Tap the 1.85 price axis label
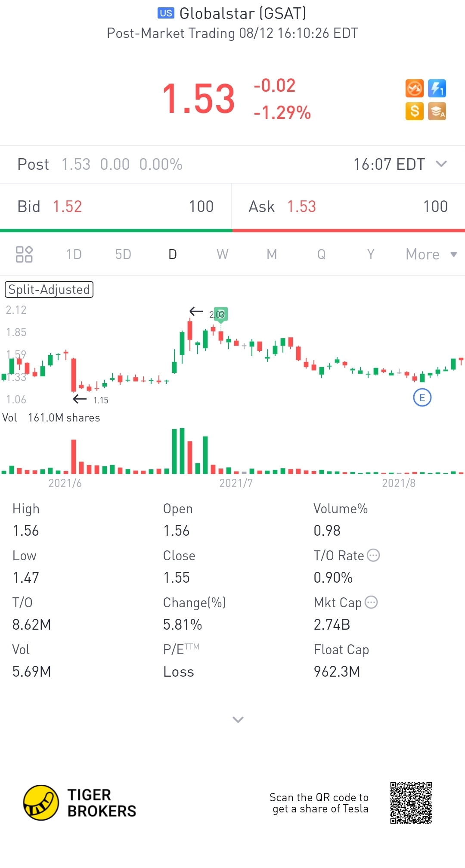The image size is (465, 868). click(x=16, y=332)
